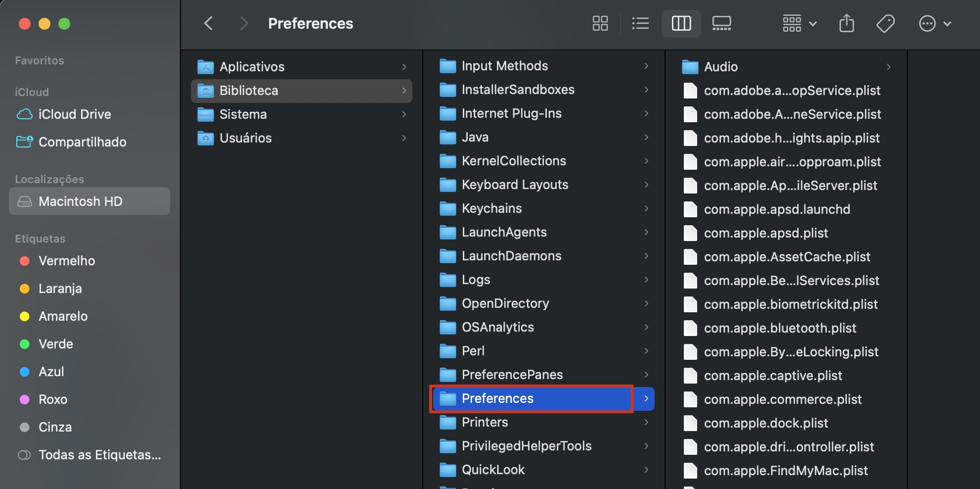Switch to icon view mode

600,23
